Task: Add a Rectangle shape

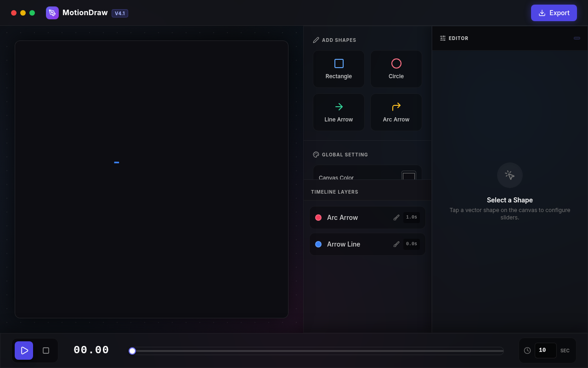Action: click(339, 69)
